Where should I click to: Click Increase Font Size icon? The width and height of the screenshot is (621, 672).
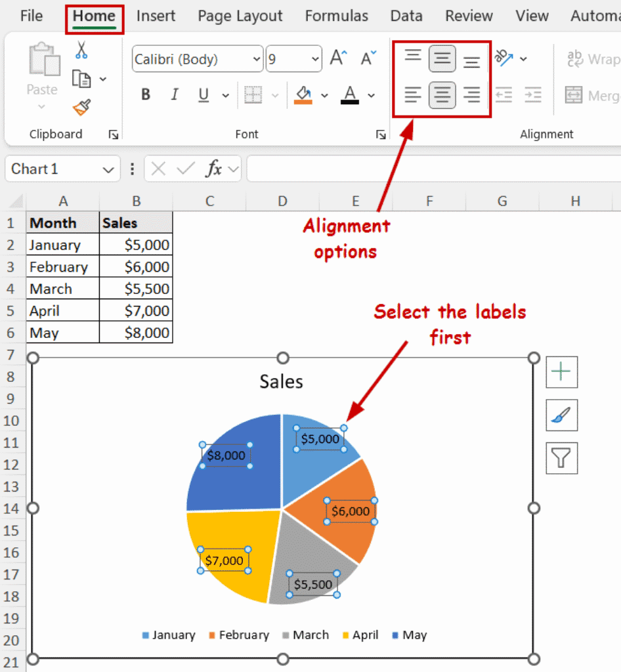pyautogui.click(x=338, y=58)
